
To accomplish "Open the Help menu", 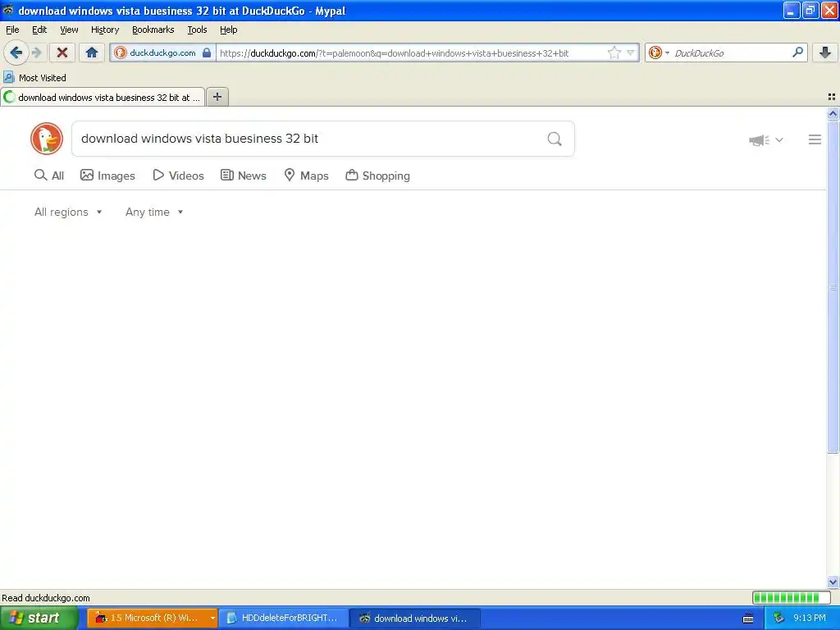I will [x=228, y=30].
